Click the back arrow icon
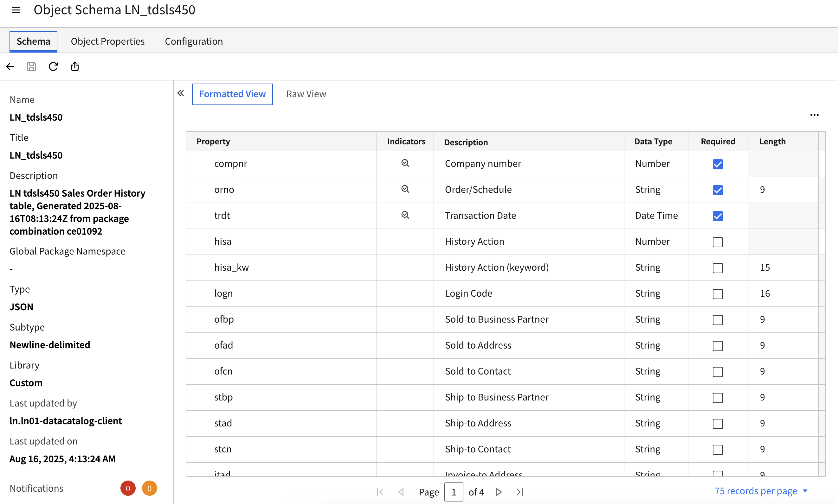Image resolution: width=838 pixels, height=504 pixels. point(10,66)
